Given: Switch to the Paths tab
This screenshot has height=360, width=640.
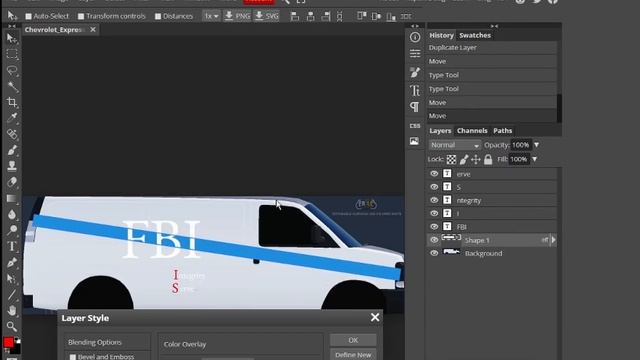Looking at the screenshot, I should [502, 131].
